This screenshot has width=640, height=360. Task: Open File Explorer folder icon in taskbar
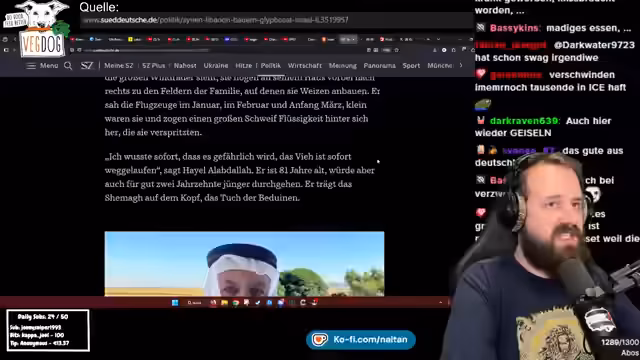click(x=224, y=302)
